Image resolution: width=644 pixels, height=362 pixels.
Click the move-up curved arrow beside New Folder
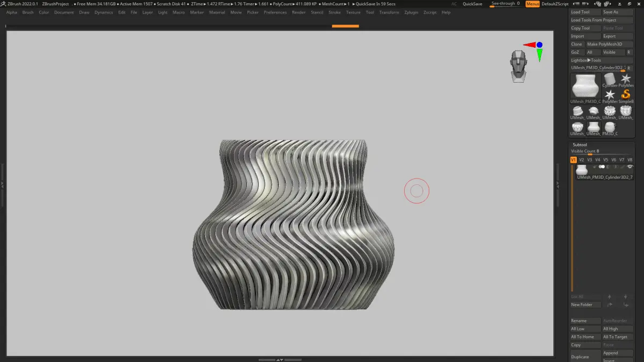pos(610,305)
